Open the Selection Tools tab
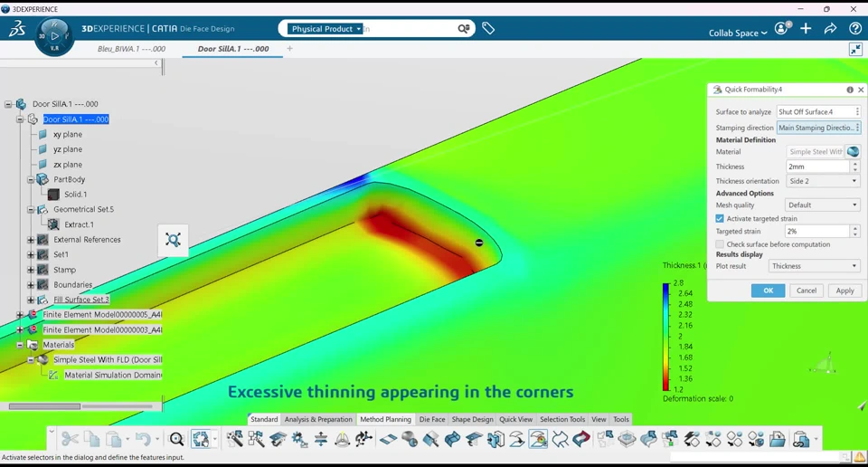Screen dimensions: 868x467 point(562,419)
